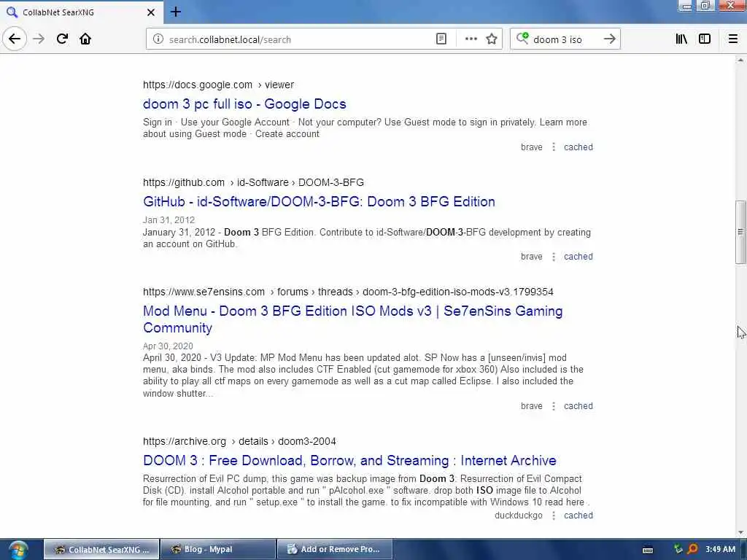
Task: Open a new tab with plus button
Action: (x=175, y=12)
